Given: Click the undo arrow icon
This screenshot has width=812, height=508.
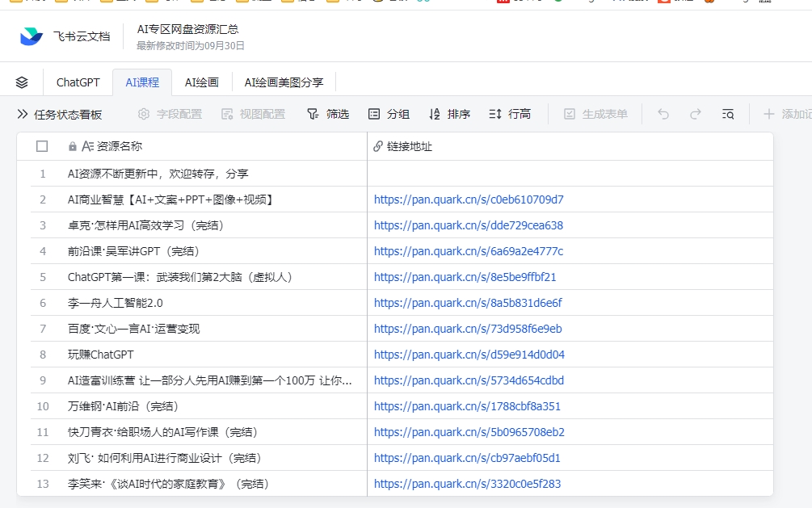Looking at the screenshot, I should [663, 114].
